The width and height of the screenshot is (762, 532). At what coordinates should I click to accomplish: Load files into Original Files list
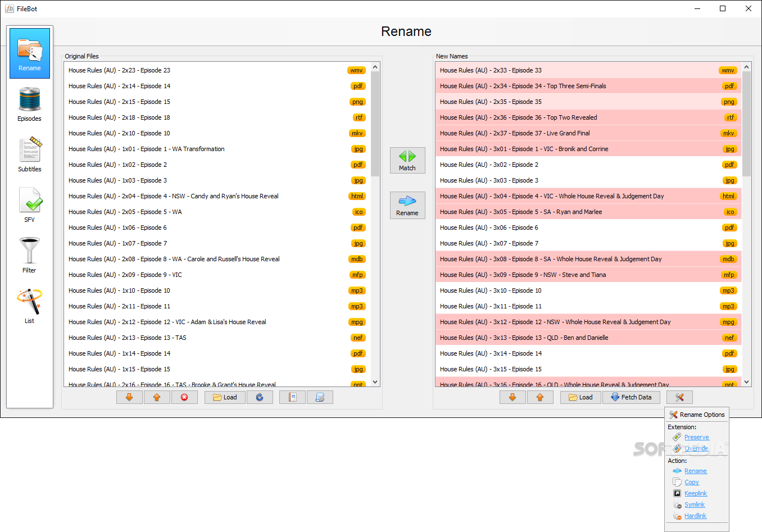(225, 397)
